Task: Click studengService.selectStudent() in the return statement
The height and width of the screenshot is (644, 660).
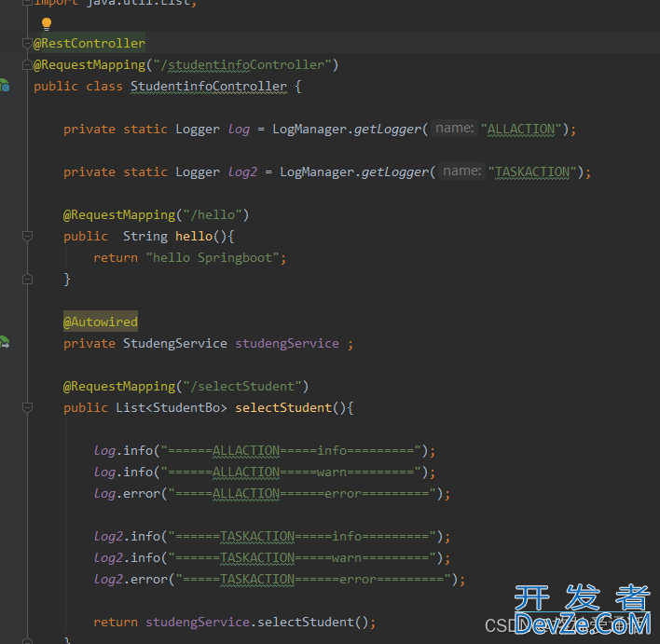Action: 256,623
